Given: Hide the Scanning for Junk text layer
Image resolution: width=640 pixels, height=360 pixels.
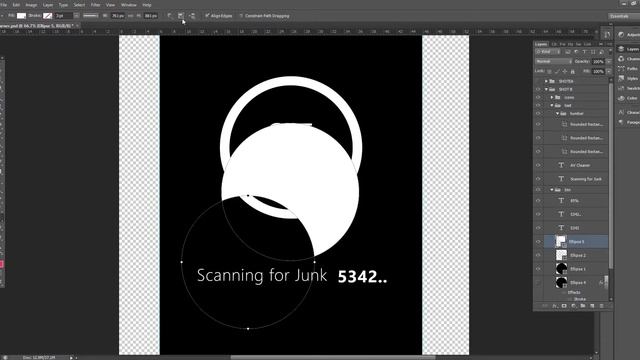Looking at the screenshot, I should point(538,179).
